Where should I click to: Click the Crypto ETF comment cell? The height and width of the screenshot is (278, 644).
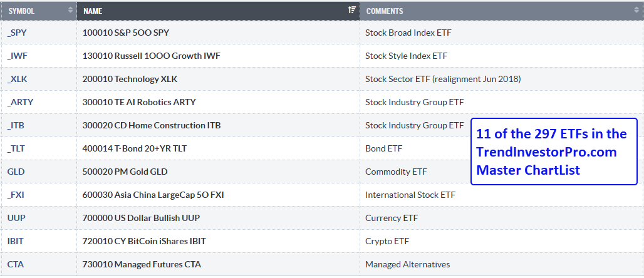point(501,241)
